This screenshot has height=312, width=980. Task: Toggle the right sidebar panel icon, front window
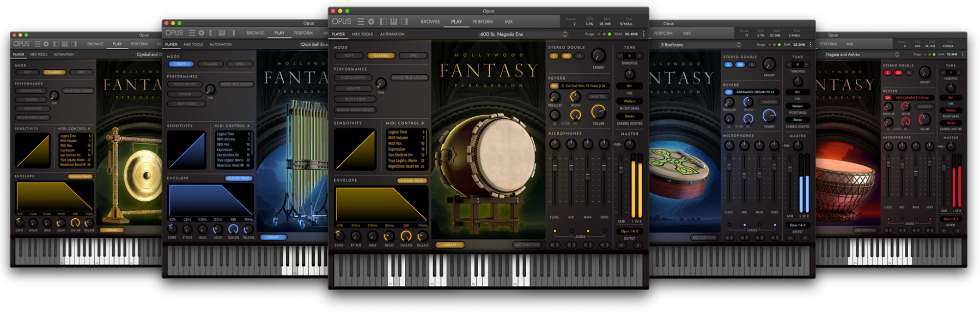(404, 22)
